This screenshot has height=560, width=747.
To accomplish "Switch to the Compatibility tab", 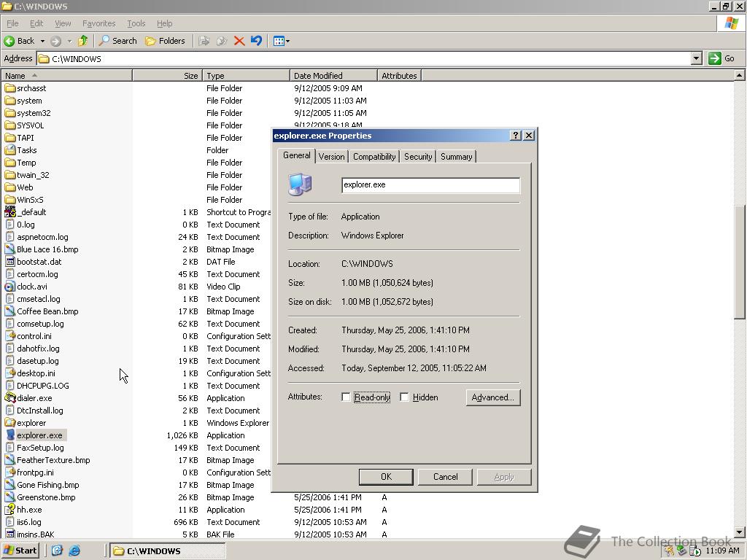I will coord(374,157).
